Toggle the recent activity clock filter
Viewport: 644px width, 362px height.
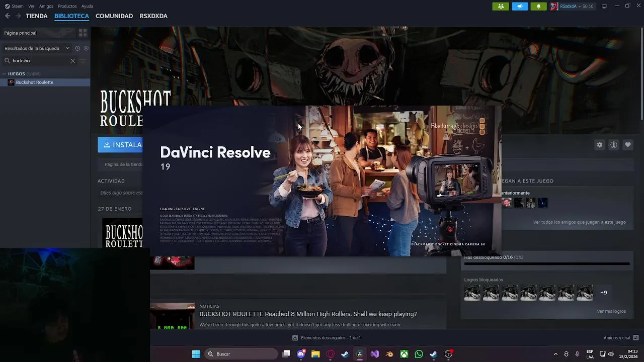click(77, 48)
